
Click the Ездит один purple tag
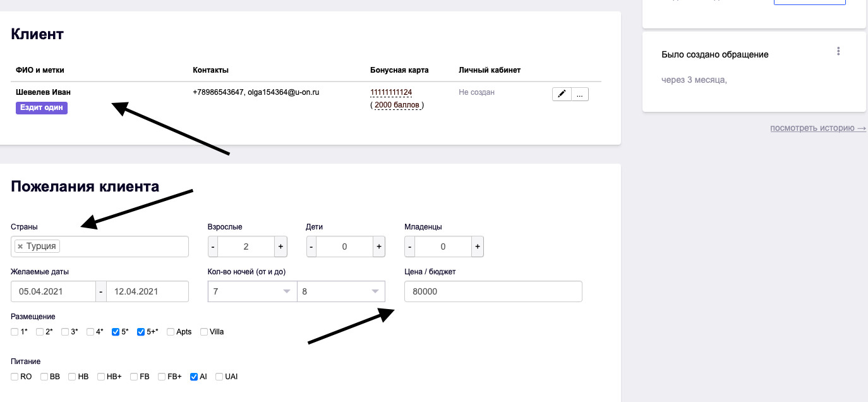tap(42, 108)
